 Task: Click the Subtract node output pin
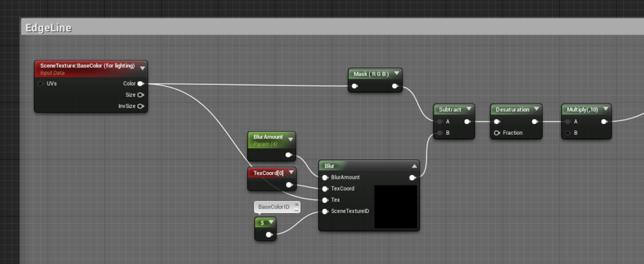coord(467,122)
